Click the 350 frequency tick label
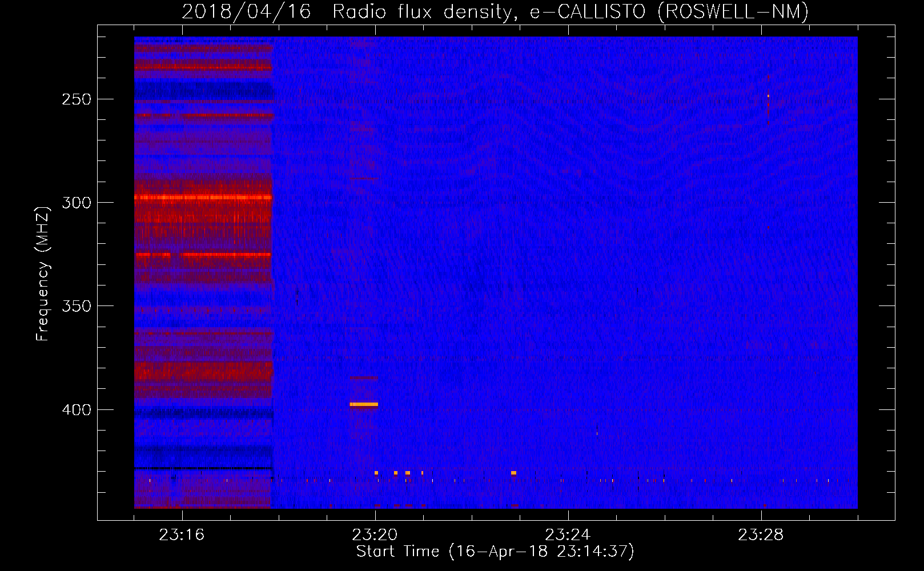 (77, 306)
